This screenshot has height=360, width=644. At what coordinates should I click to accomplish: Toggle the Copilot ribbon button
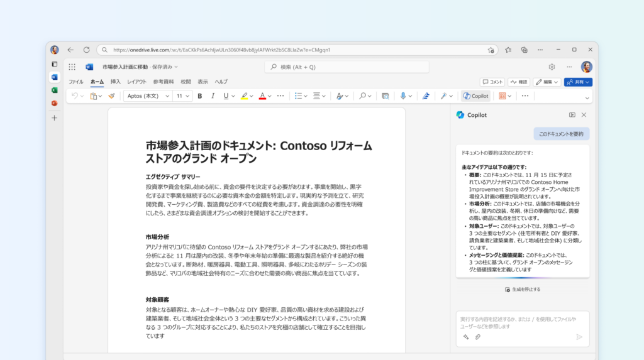(x=475, y=96)
